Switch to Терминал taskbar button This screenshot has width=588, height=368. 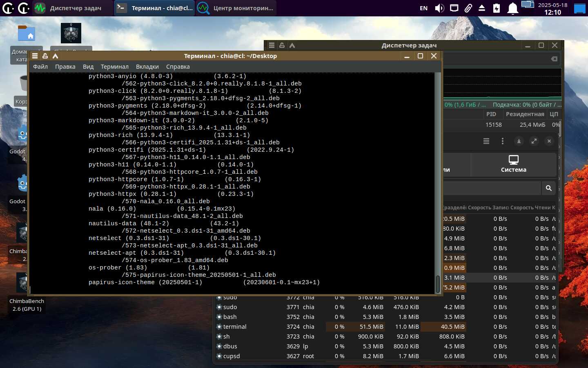tap(154, 8)
